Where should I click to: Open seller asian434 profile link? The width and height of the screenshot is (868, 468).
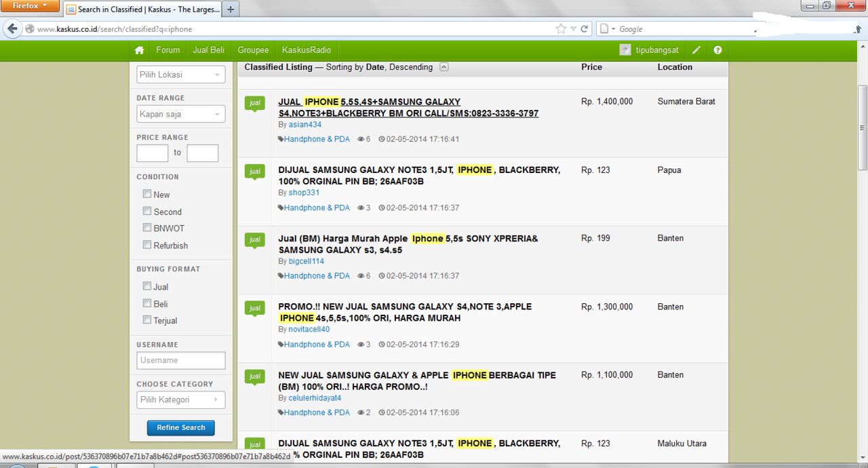pos(305,125)
